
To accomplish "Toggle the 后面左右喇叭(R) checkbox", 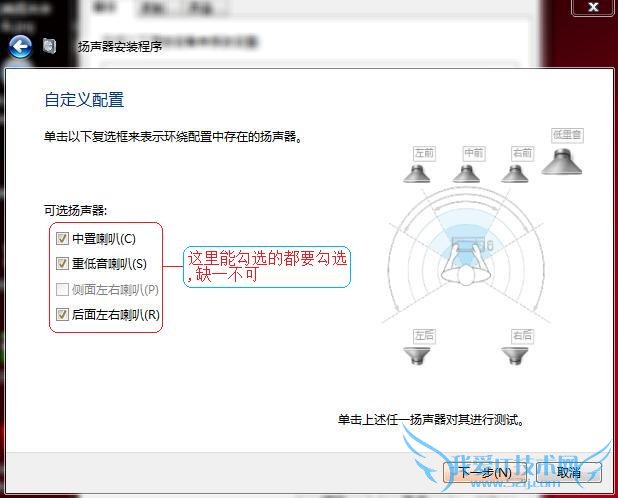I will point(62,314).
